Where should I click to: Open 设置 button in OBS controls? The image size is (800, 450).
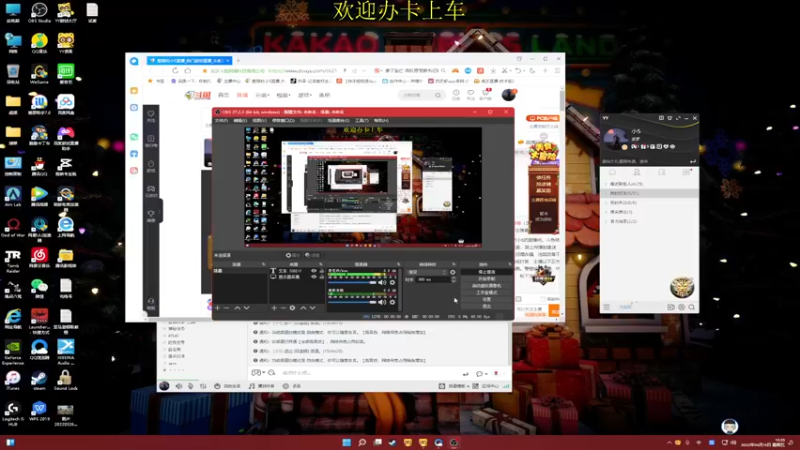click(x=487, y=299)
